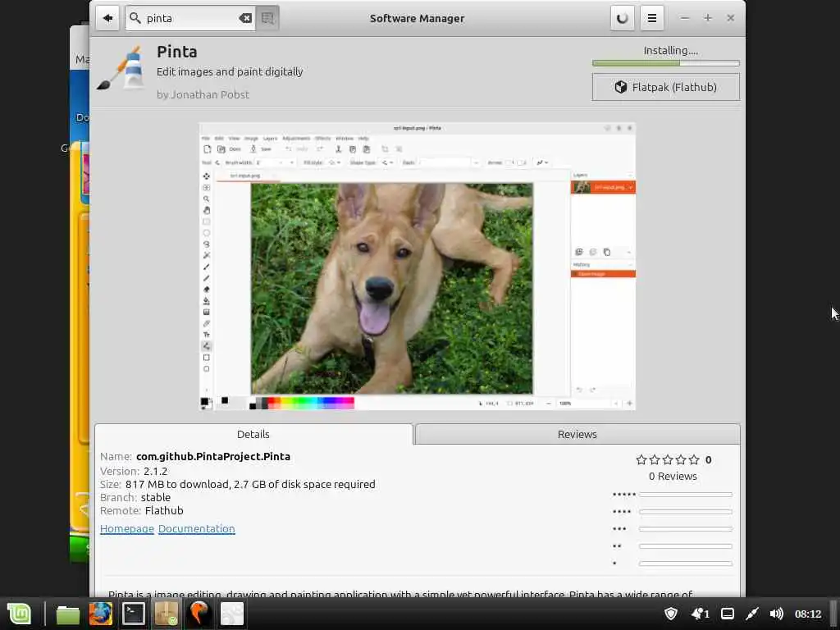Minimize the Software Manager window
The width and height of the screenshot is (840, 630).
point(685,18)
